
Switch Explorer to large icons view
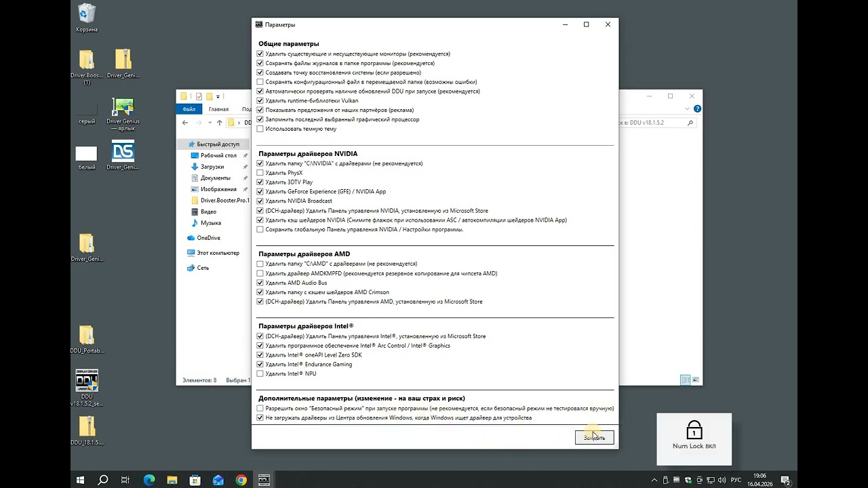click(x=696, y=380)
